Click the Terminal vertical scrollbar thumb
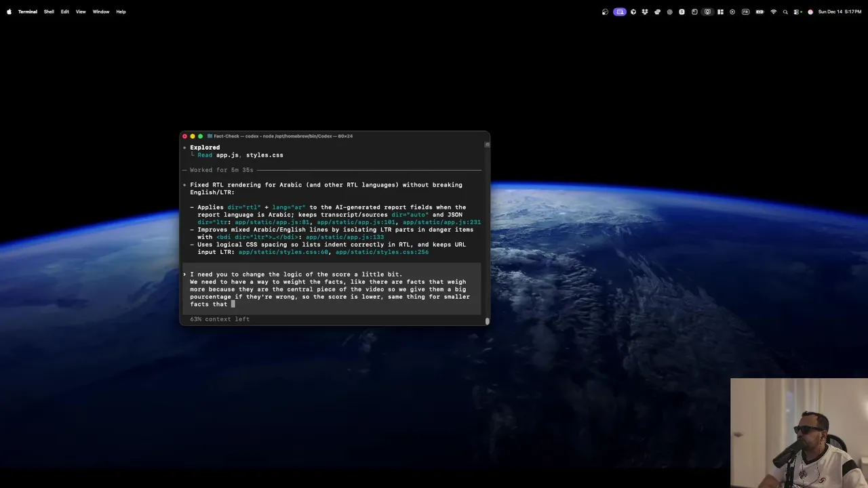 (487, 321)
